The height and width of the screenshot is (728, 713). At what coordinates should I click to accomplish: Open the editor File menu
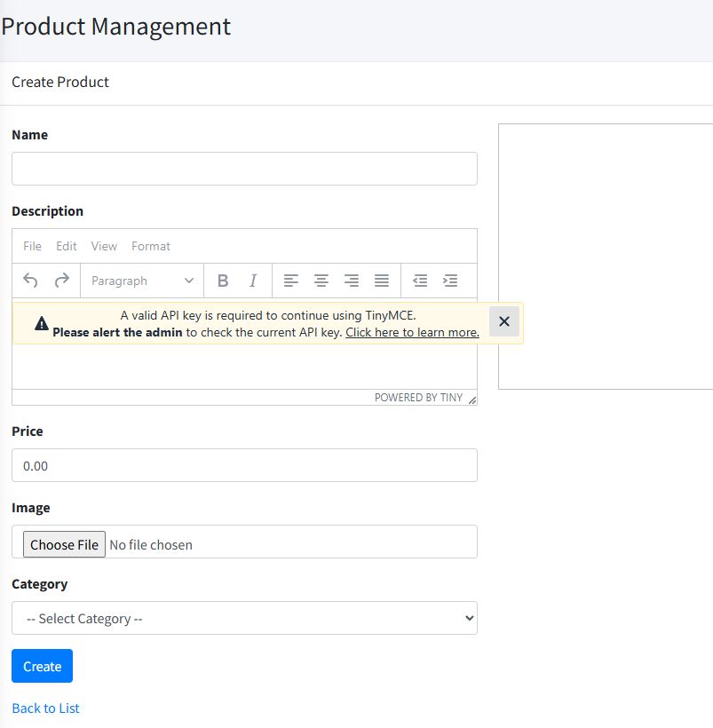click(x=32, y=246)
